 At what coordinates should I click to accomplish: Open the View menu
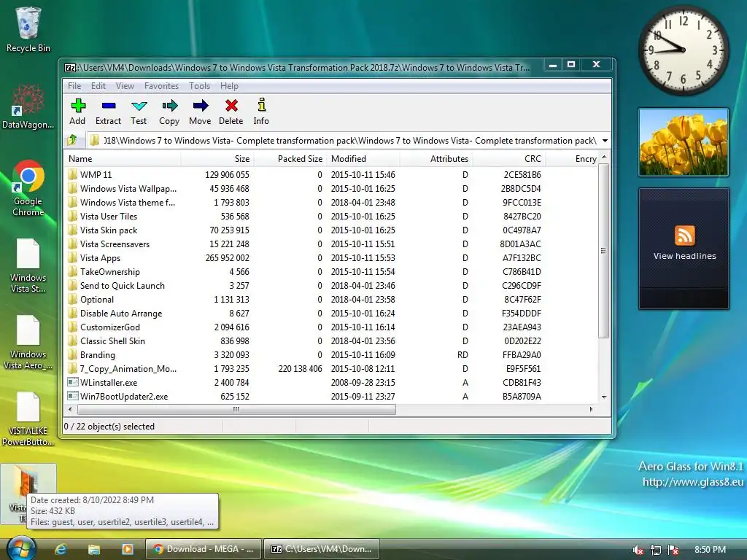125,86
